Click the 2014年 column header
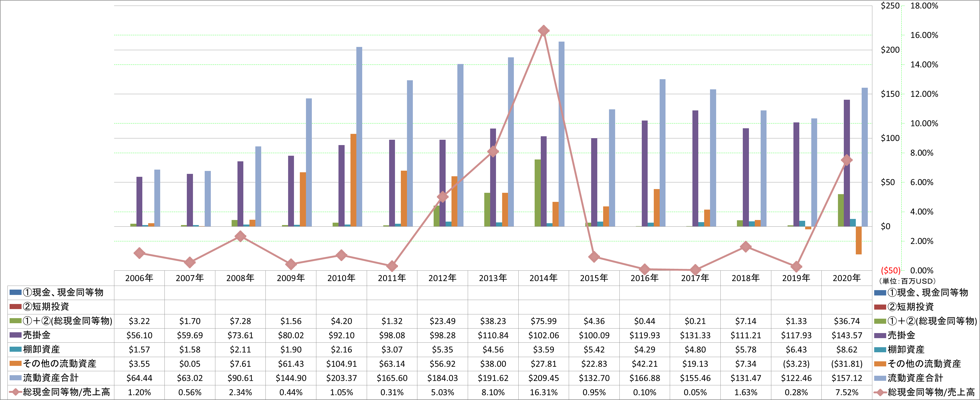This screenshot has height=400, width=980. click(x=543, y=278)
